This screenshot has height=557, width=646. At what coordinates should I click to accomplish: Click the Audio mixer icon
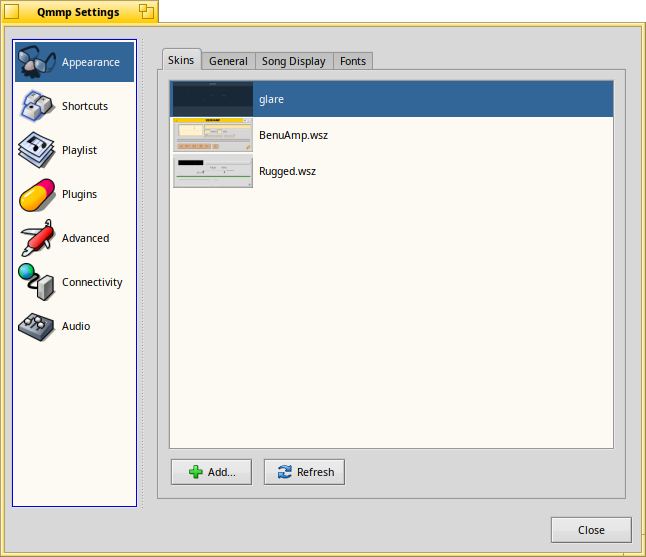pyautogui.click(x=36, y=326)
